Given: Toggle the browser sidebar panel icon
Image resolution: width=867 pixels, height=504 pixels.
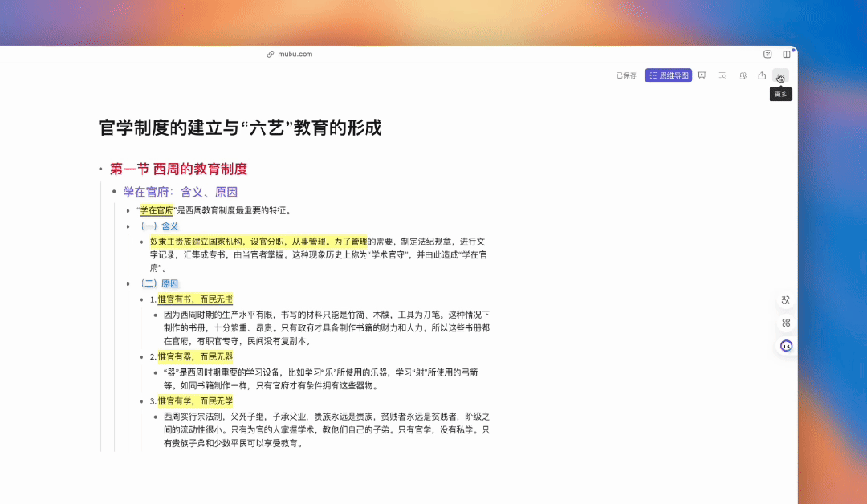Looking at the screenshot, I should [x=786, y=54].
